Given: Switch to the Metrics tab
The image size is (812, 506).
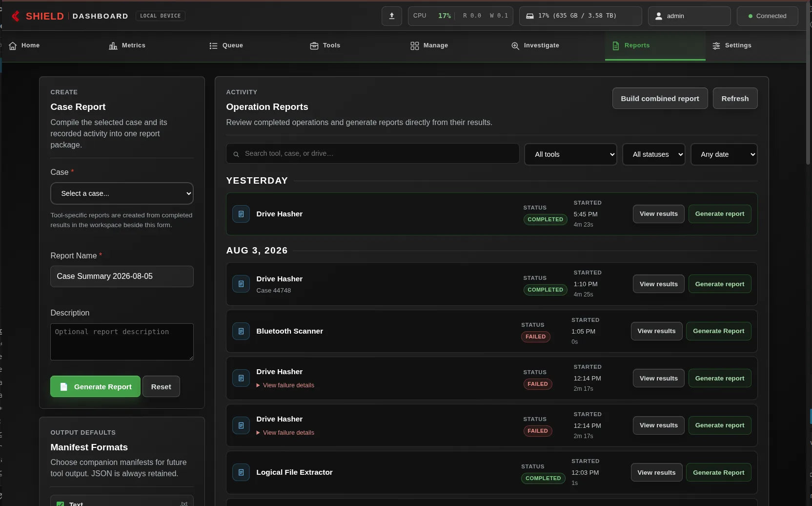Looking at the screenshot, I should 152,45.
